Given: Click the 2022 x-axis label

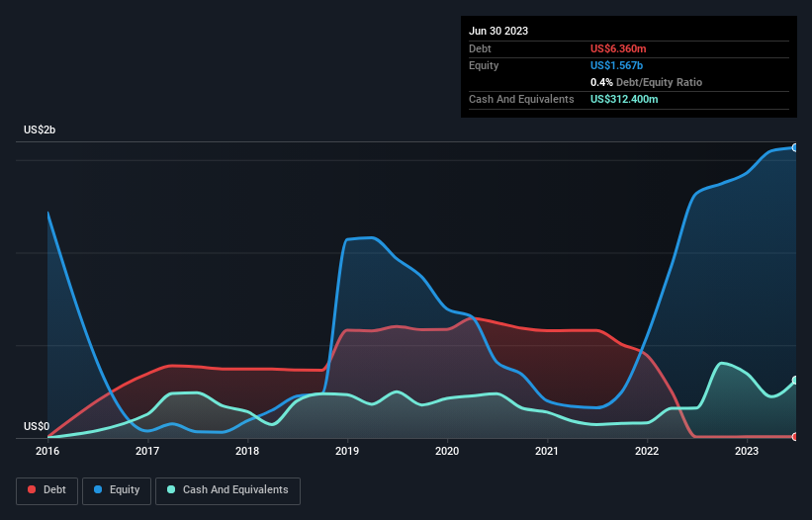Looking at the screenshot, I should (x=647, y=451).
